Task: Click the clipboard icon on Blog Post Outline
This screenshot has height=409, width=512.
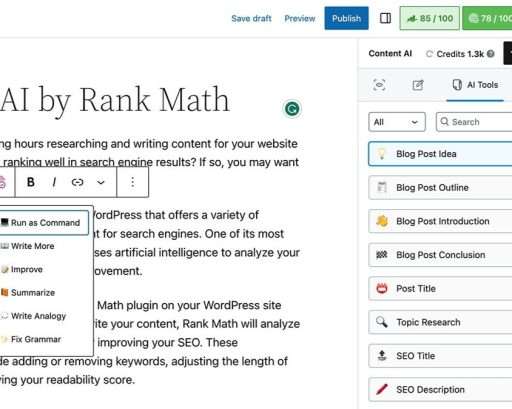Action: 382,187
